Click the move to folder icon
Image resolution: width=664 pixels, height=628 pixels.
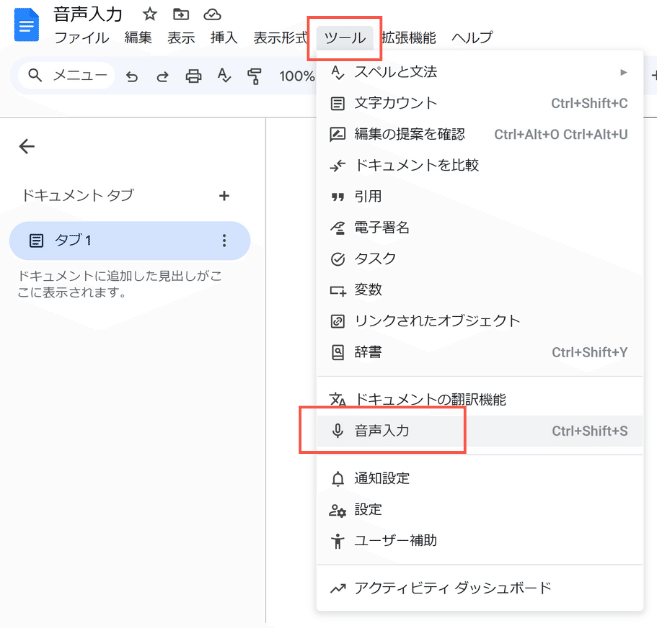[181, 14]
